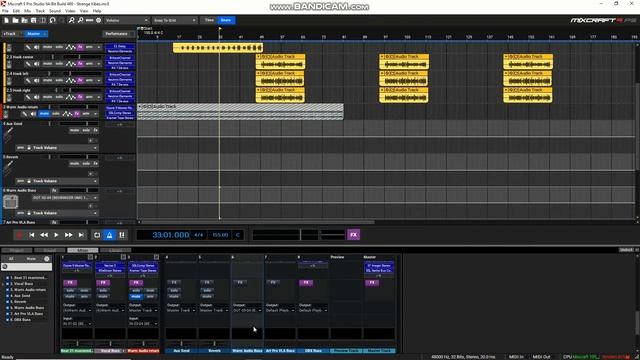Open the Snap To Grid dropdown
This screenshot has height=360, width=640.
point(175,20)
